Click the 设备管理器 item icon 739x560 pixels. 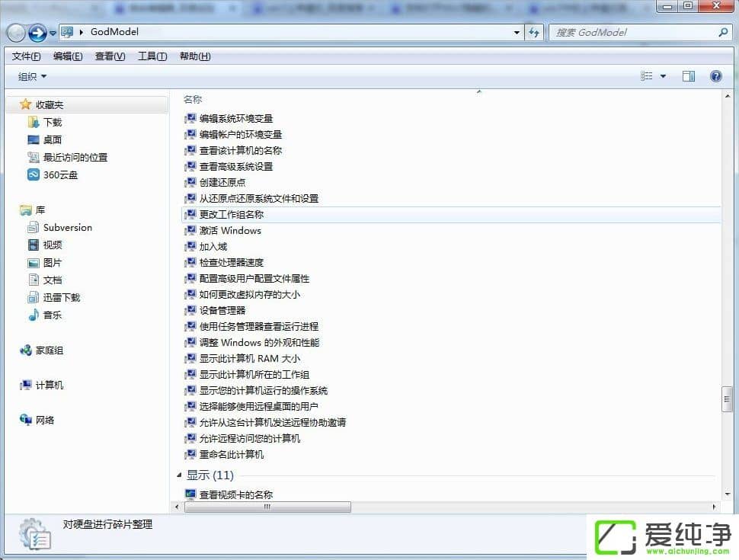point(190,310)
